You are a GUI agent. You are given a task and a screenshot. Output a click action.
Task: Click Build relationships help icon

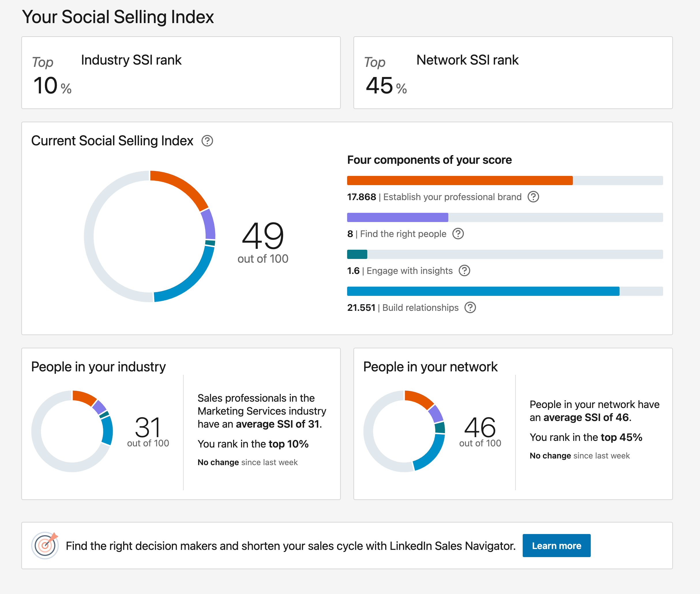tap(470, 307)
